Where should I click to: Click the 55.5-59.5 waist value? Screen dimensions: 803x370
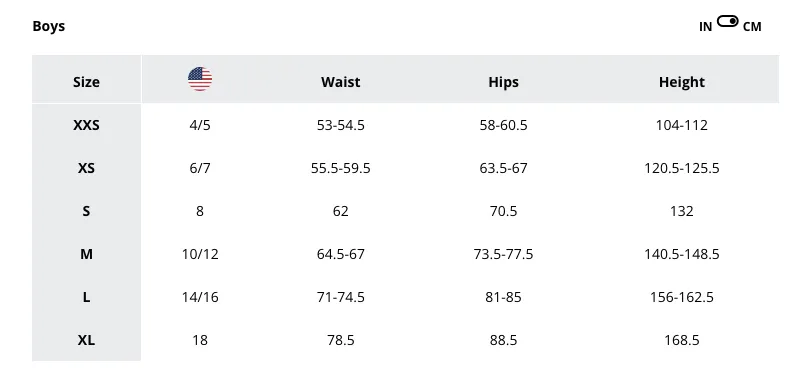[x=341, y=168]
